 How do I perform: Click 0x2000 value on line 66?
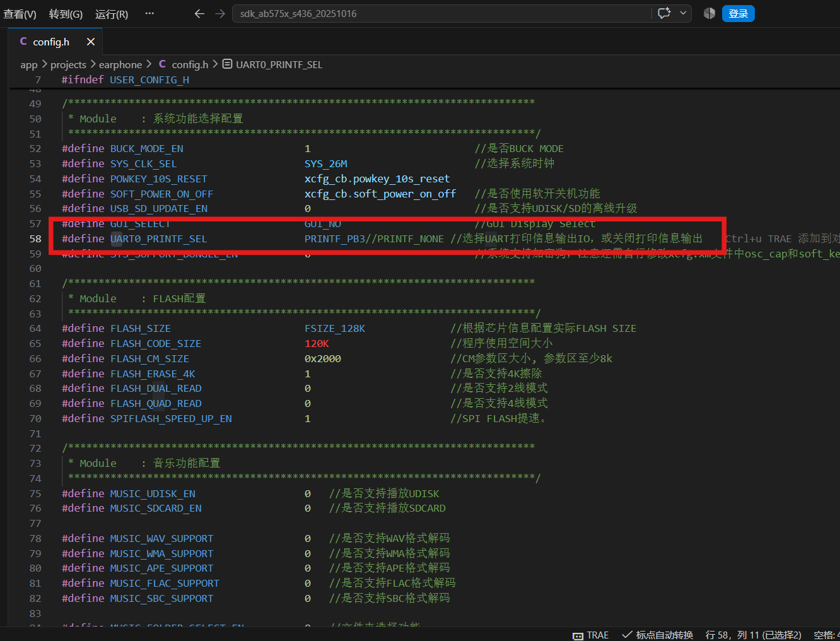[x=323, y=358]
